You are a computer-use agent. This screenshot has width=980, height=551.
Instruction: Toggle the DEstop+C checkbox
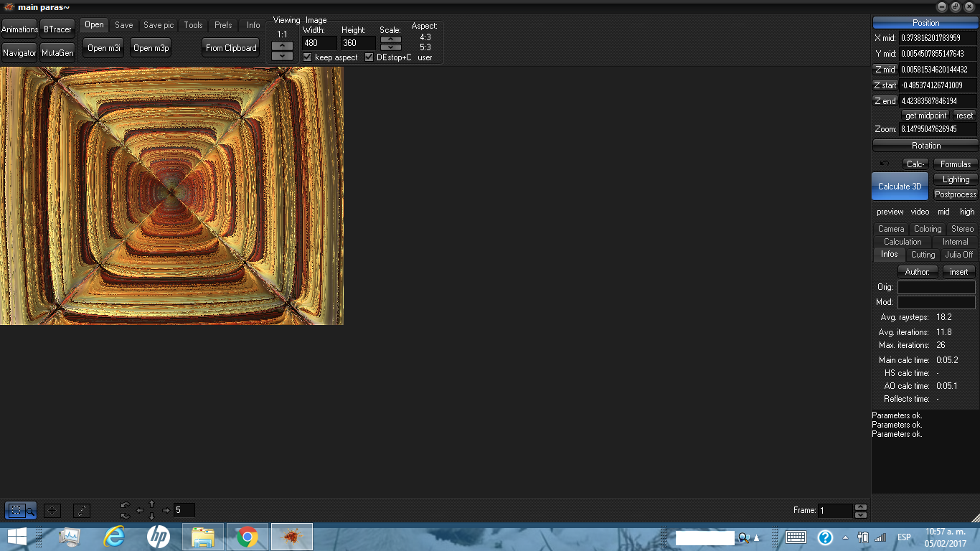click(x=369, y=57)
